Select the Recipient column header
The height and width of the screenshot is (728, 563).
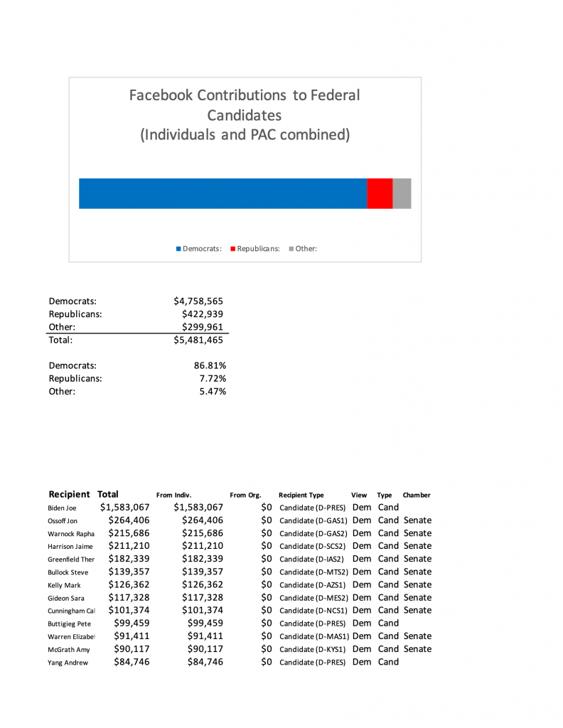point(69,494)
